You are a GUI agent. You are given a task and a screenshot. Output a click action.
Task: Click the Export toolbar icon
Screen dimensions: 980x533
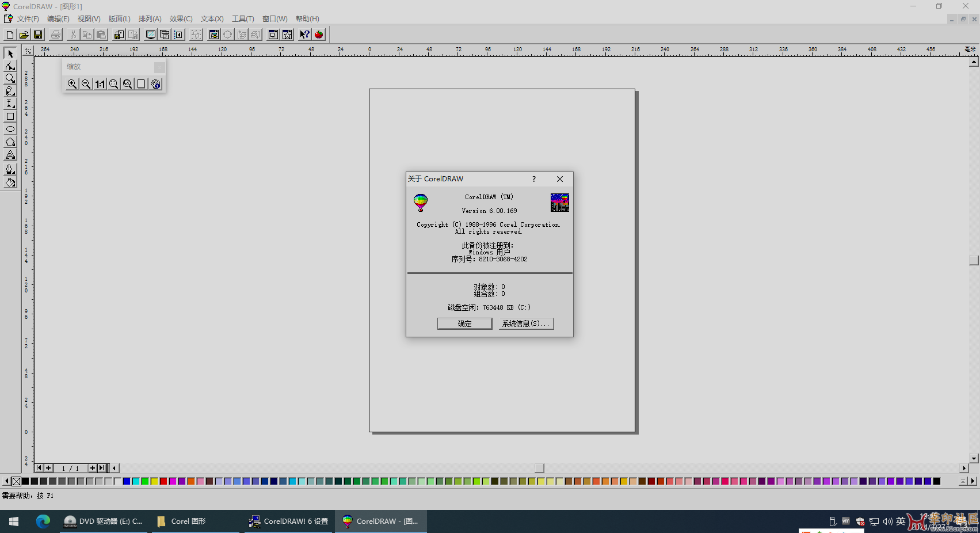pos(133,35)
